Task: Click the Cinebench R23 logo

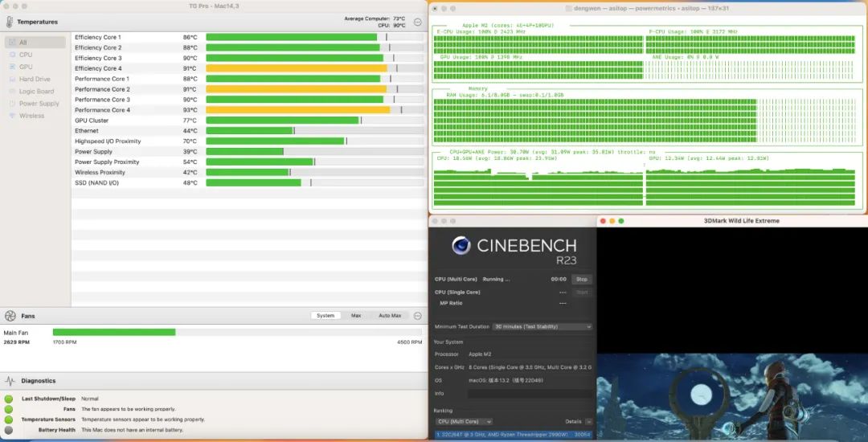Action: 461,246
